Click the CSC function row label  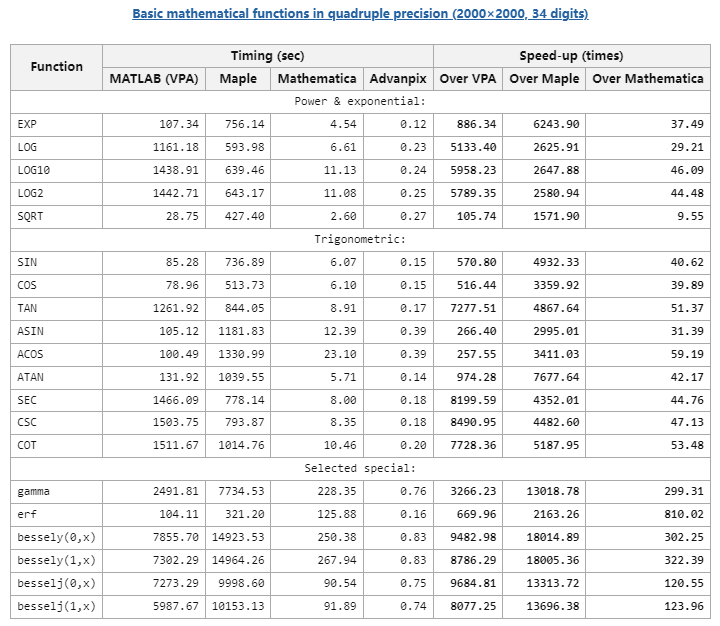27,422
